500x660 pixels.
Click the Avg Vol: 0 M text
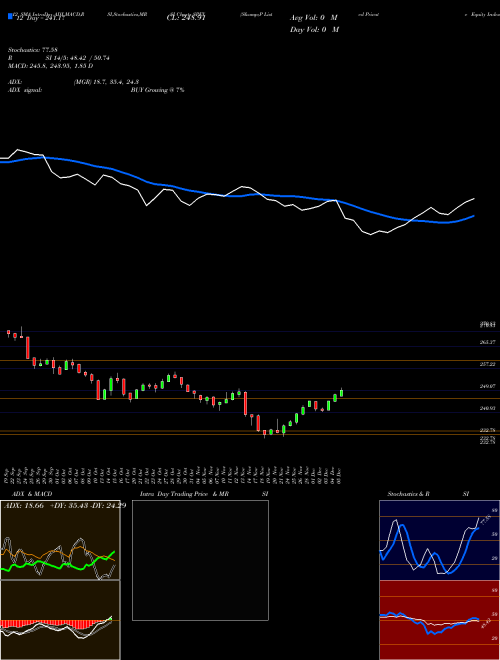click(314, 18)
